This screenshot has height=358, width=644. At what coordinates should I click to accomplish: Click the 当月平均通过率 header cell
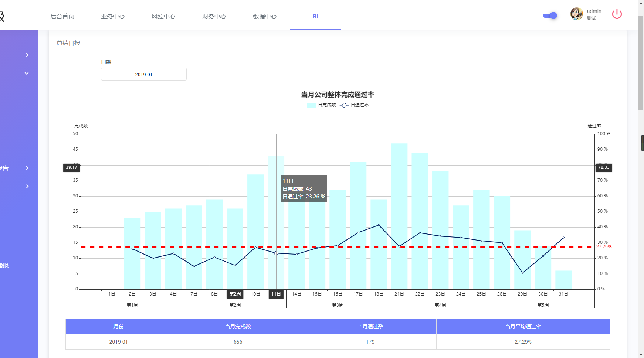coord(523,327)
